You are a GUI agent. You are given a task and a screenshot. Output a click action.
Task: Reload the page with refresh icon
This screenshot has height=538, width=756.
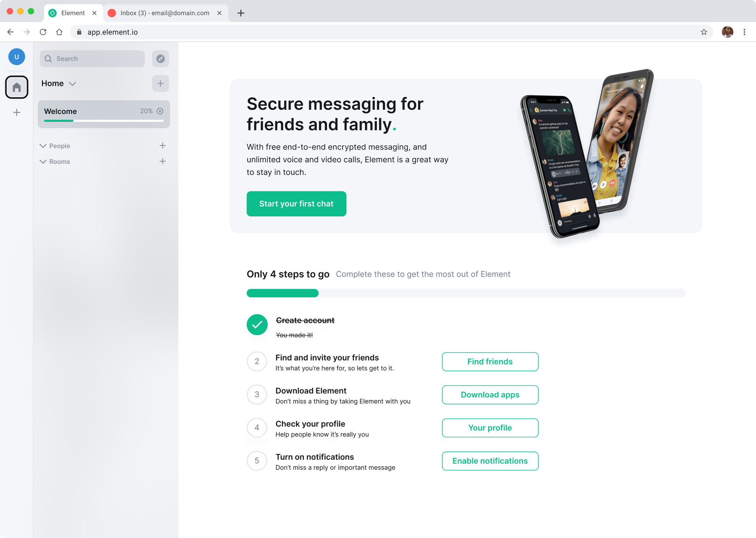[43, 32]
